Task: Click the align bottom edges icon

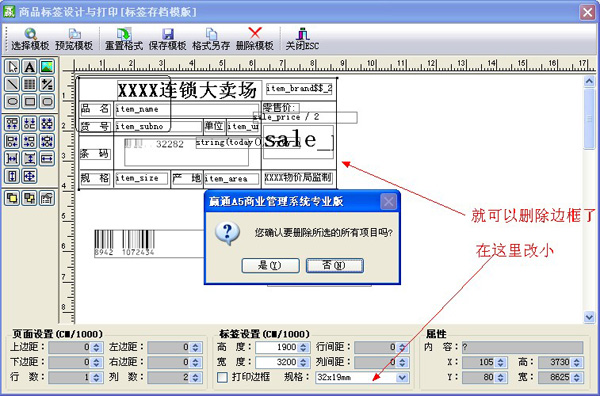Action: (29, 124)
